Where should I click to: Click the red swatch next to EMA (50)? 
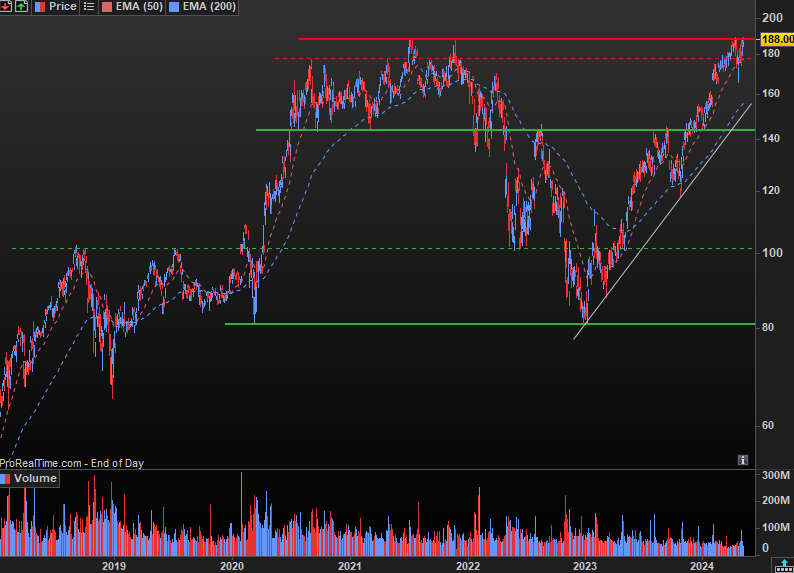tap(107, 7)
